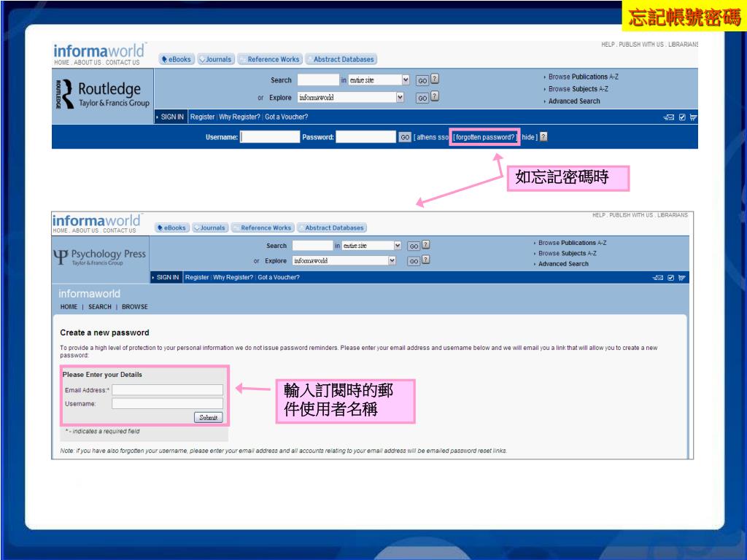Open Browse Publications A-Z in the lower Psychology Press page
Screen dimensions: 747x560
[572, 243]
